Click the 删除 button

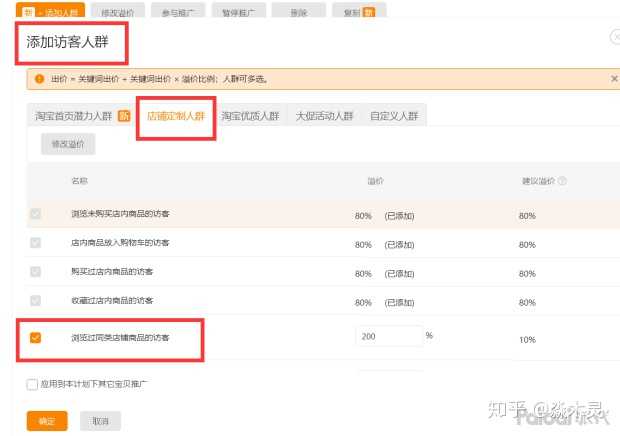point(299,11)
